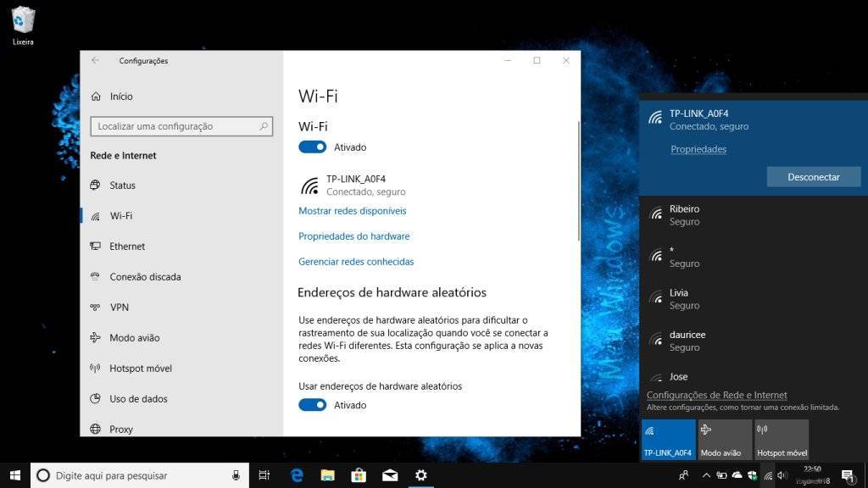
Task: Open Modo avião settings page
Action: [181, 337]
